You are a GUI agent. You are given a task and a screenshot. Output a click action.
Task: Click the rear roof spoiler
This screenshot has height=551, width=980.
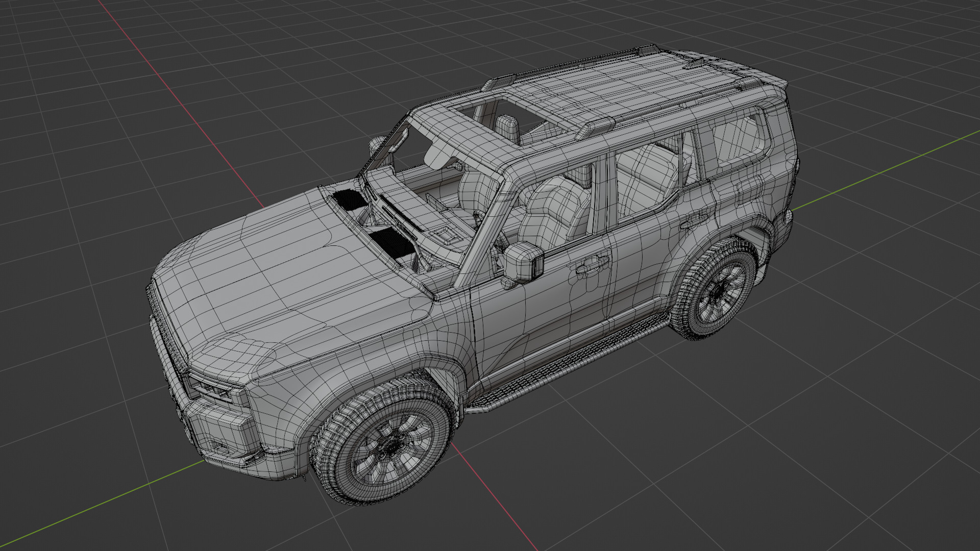(735, 66)
